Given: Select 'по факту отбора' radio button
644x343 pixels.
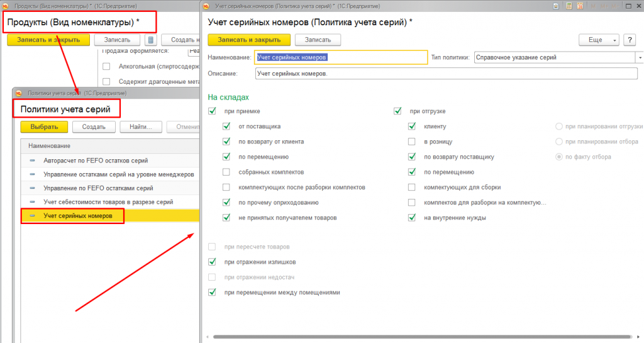Looking at the screenshot, I should click(x=559, y=157).
